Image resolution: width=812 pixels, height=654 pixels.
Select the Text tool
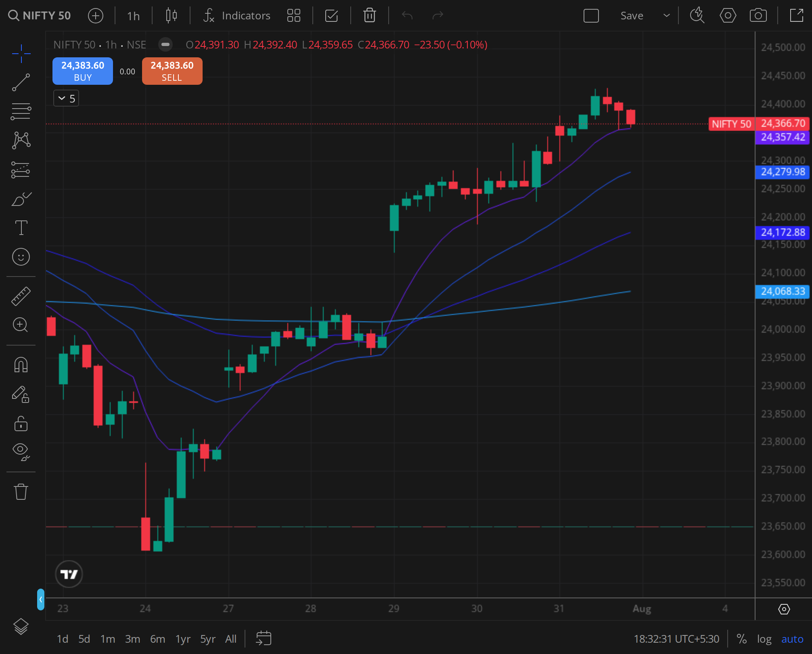point(21,228)
